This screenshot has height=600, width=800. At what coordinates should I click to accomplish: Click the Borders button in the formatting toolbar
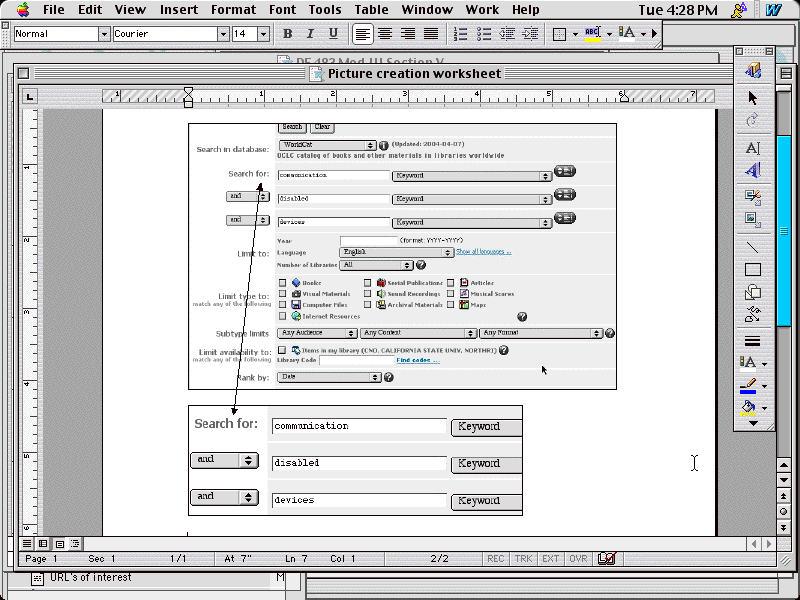pyautogui.click(x=560, y=34)
